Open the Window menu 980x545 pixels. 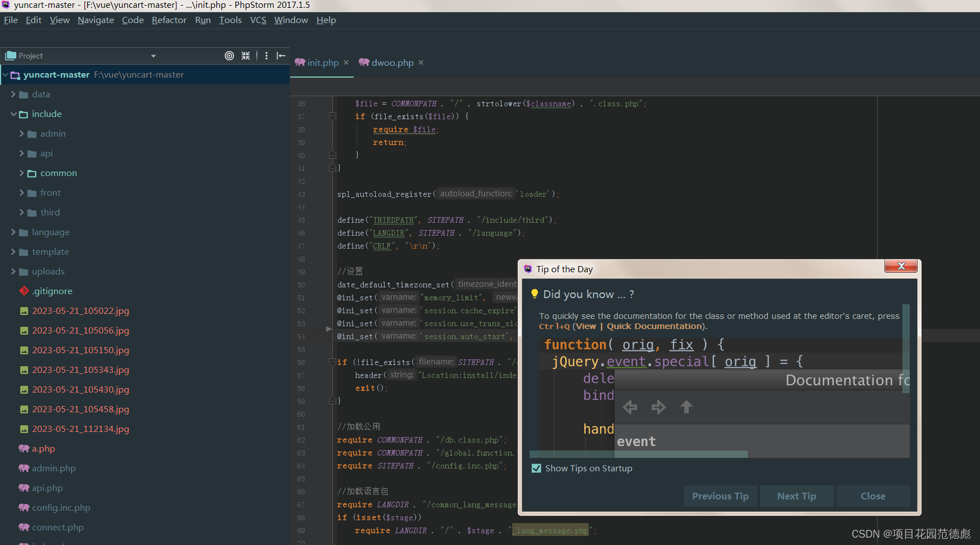click(x=291, y=20)
